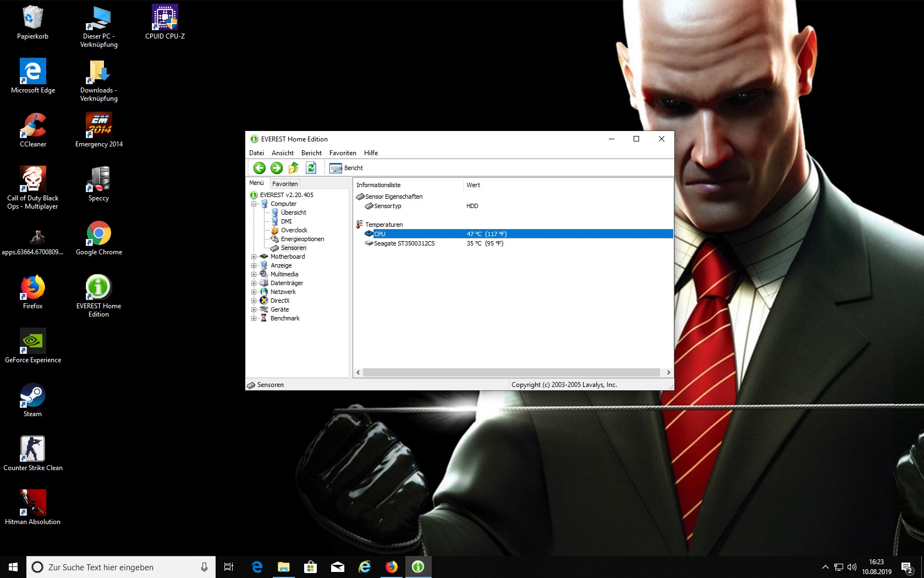The width and height of the screenshot is (924, 578).
Task: Select the apps.63664 desktop icon
Action: click(x=33, y=242)
